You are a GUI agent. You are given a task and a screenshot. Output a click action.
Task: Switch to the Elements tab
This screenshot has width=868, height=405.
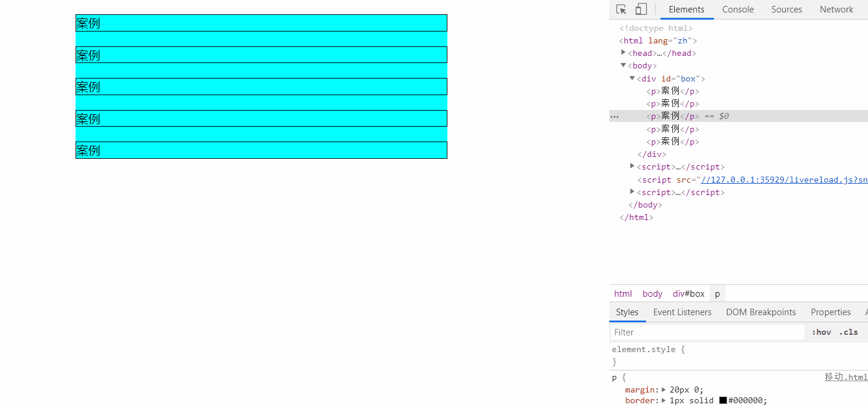687,10
